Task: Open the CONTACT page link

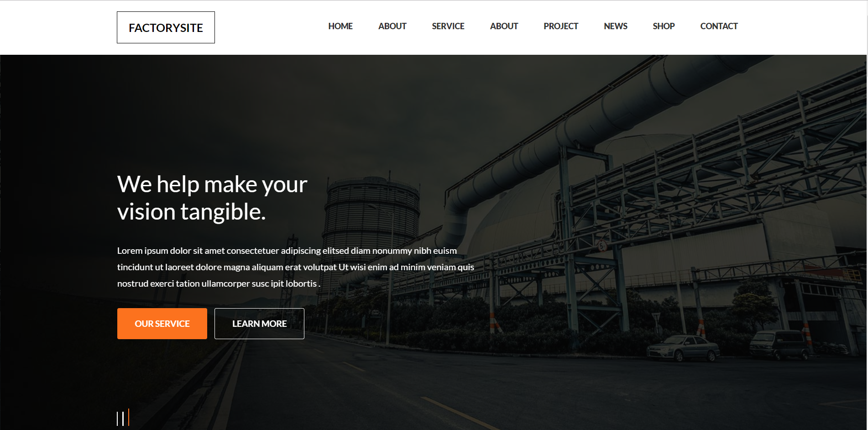Action: (718, 26)
